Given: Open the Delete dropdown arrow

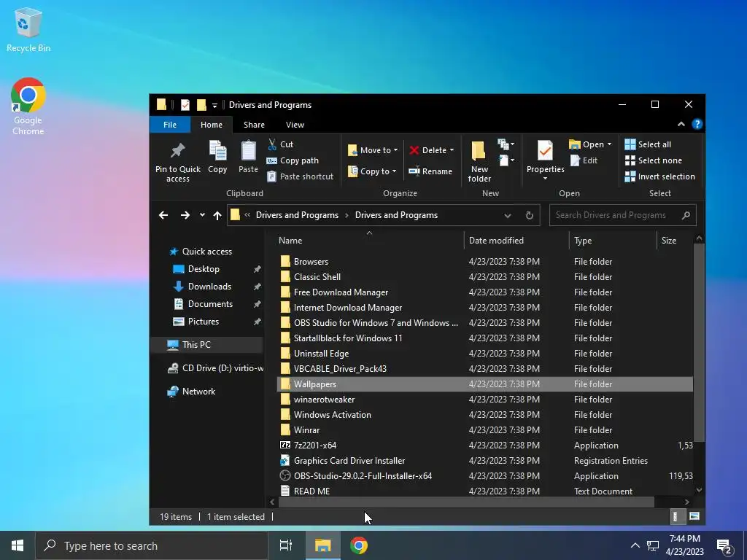Looking at the screenshot, I should (452, 150).
